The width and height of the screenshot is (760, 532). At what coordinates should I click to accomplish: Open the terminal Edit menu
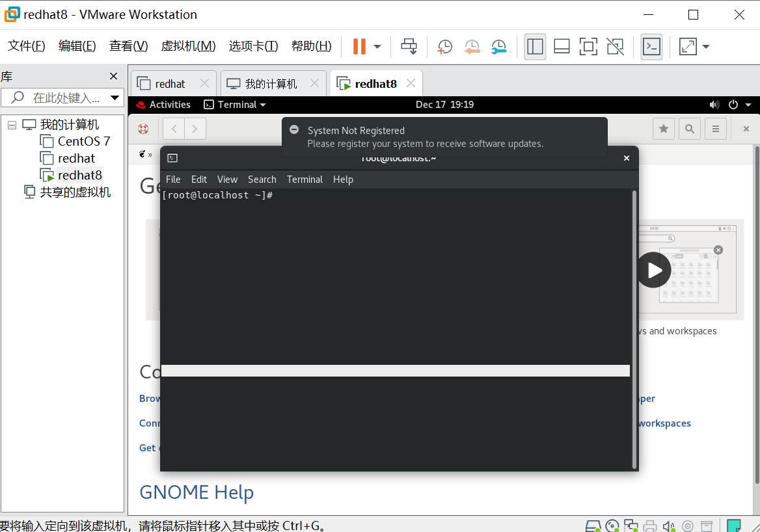[198, 180]
